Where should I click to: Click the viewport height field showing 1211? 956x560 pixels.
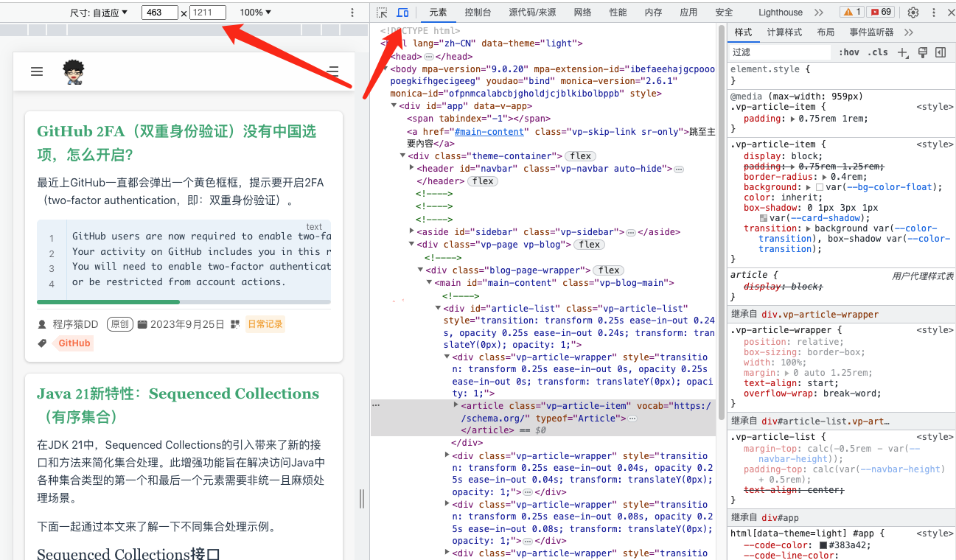click(208, 13)
